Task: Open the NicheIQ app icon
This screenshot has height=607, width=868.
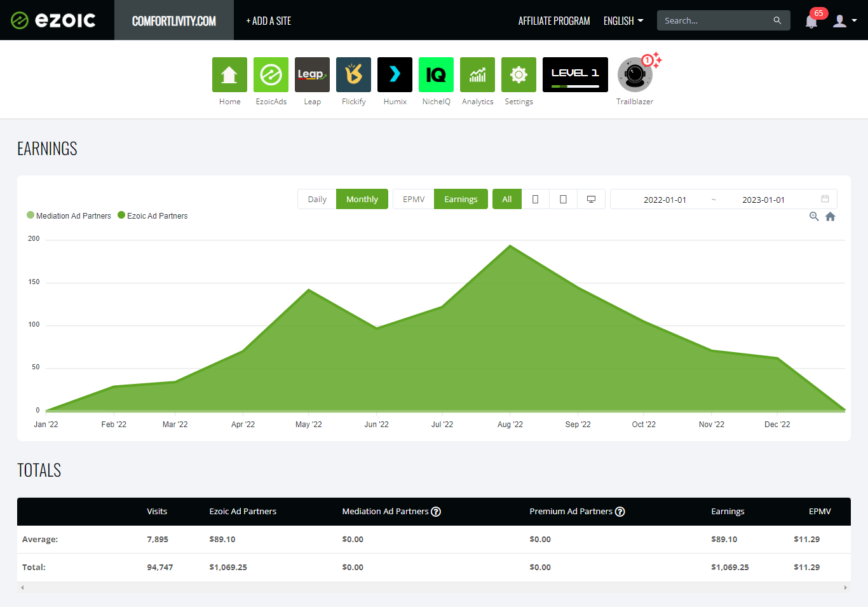Action: [x=436, y=74]
